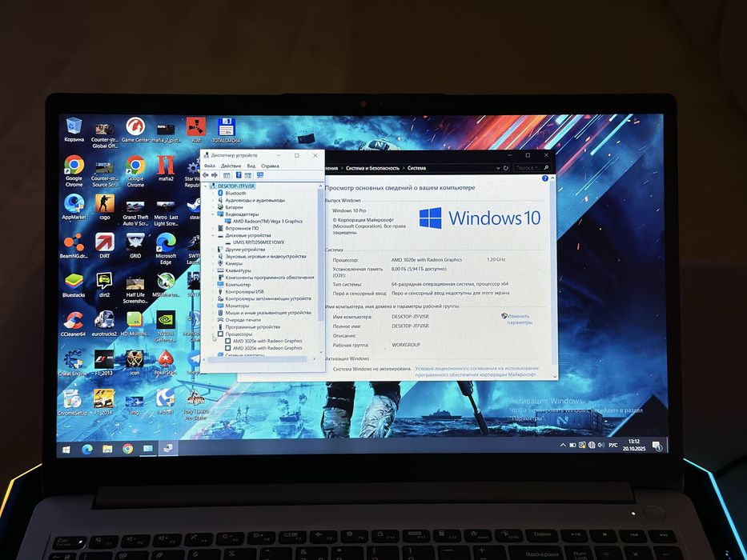Select Компьютер tree category
This screenshot has height=560, width=747.
click(234, 284)
